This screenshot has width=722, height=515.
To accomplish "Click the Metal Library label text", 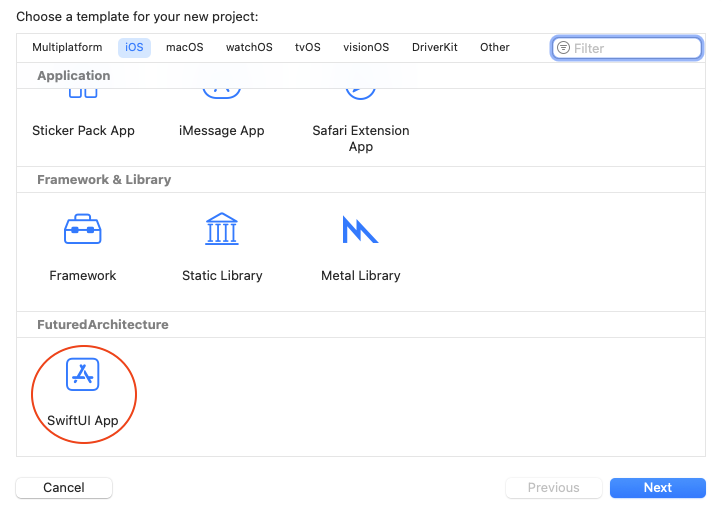I will pyautogui.click(x=360, y=276).
